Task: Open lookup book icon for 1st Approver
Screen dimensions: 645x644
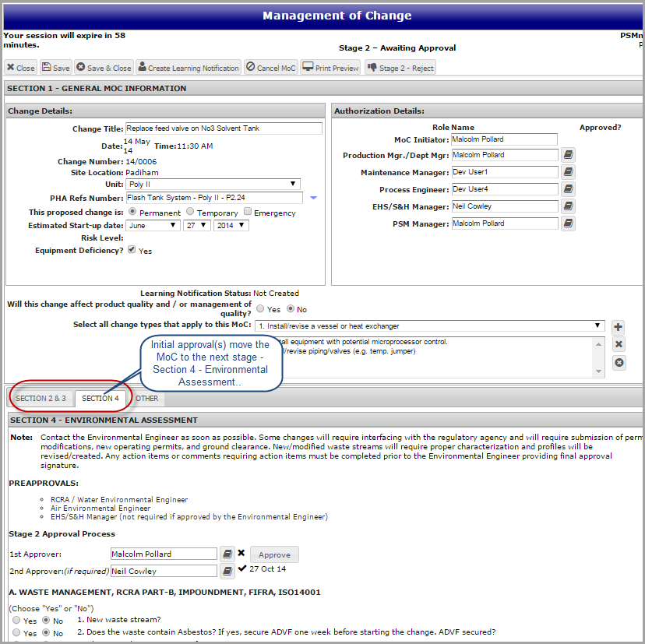Action: point(227,554)
